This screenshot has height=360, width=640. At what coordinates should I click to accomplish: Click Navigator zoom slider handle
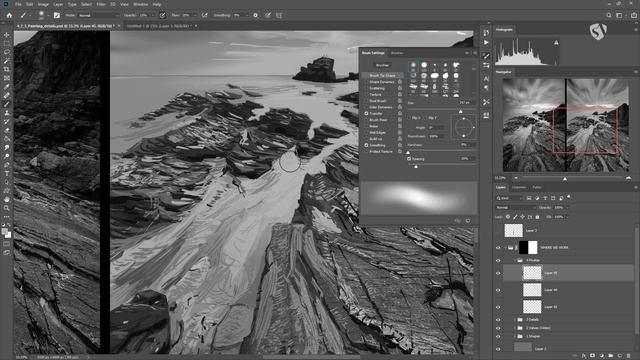[565, 179]
